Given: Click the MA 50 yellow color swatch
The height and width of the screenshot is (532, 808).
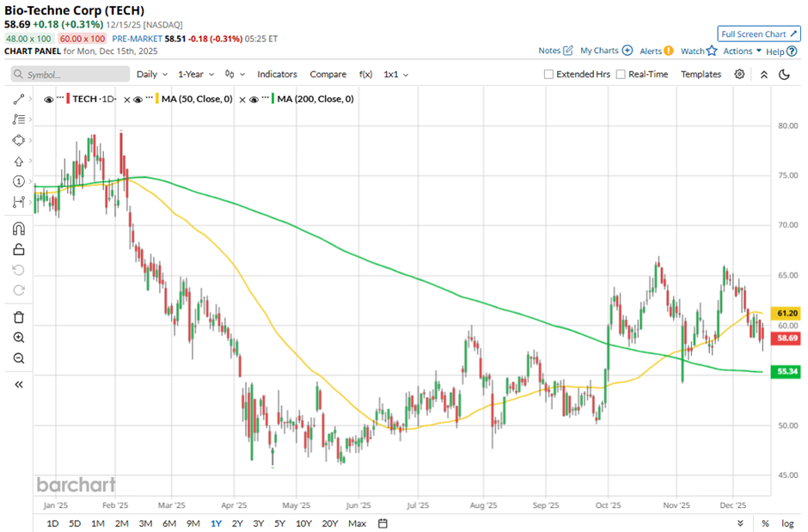Looking at the screenshot, I should [x=157, y=99].
